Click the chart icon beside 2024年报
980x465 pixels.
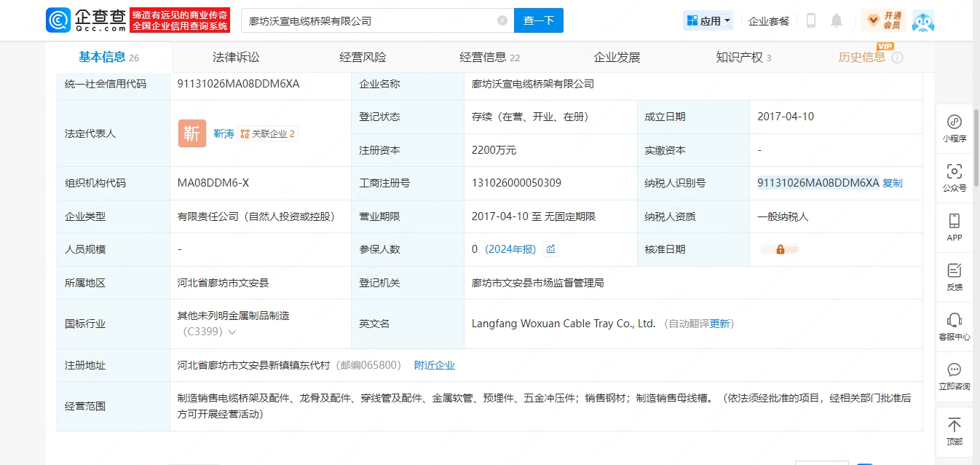(x=551, y=249)
